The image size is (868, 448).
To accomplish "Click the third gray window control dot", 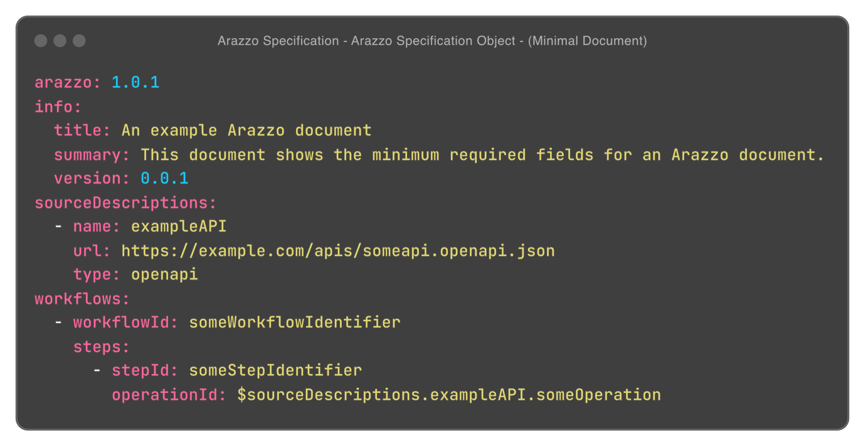I will click(79, 41).
